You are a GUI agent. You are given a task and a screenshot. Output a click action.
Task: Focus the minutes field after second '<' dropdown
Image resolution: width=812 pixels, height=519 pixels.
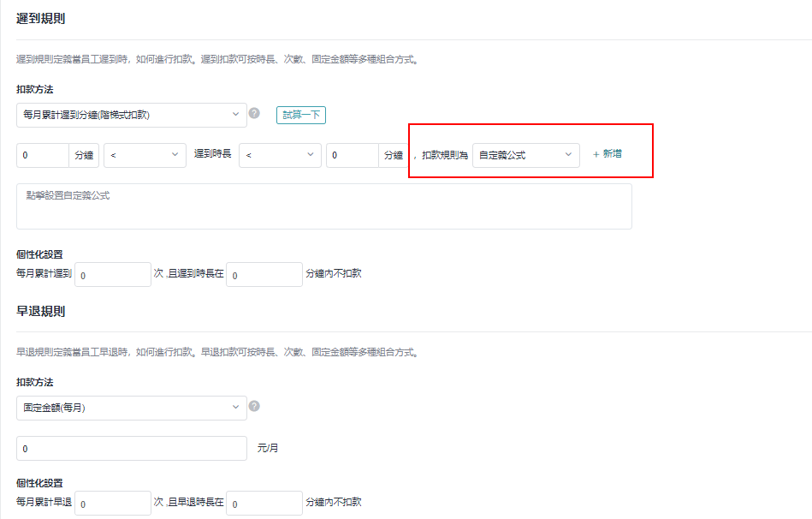coord(352,155)
